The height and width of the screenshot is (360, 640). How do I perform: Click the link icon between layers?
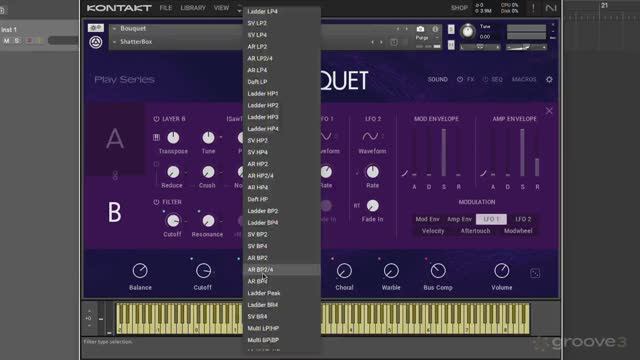point(115,176)
